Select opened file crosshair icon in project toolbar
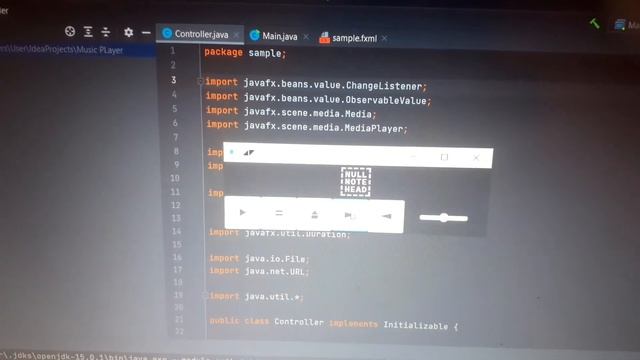640x360 pixels. [70, 31]
